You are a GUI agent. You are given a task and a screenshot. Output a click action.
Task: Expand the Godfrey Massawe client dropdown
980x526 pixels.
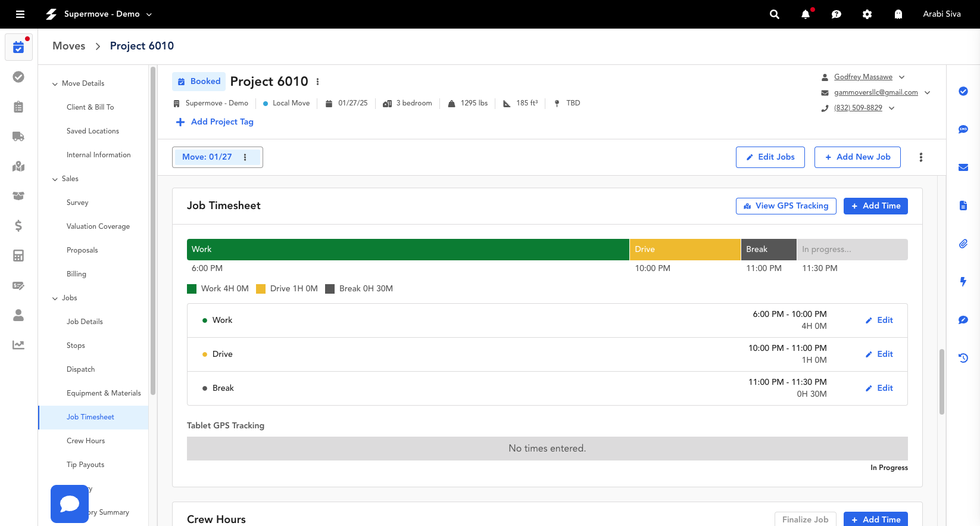901,77
